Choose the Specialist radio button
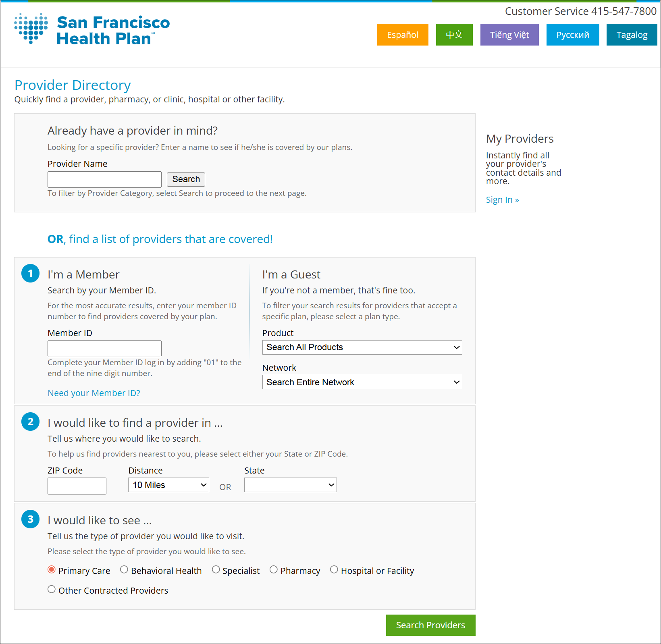This screenshot has height=644, width=661. click(216, 570)
